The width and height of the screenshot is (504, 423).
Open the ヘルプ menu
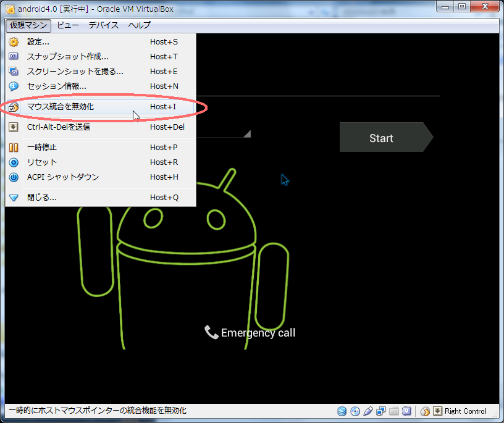pyautogui.click(x=139, y=25)
